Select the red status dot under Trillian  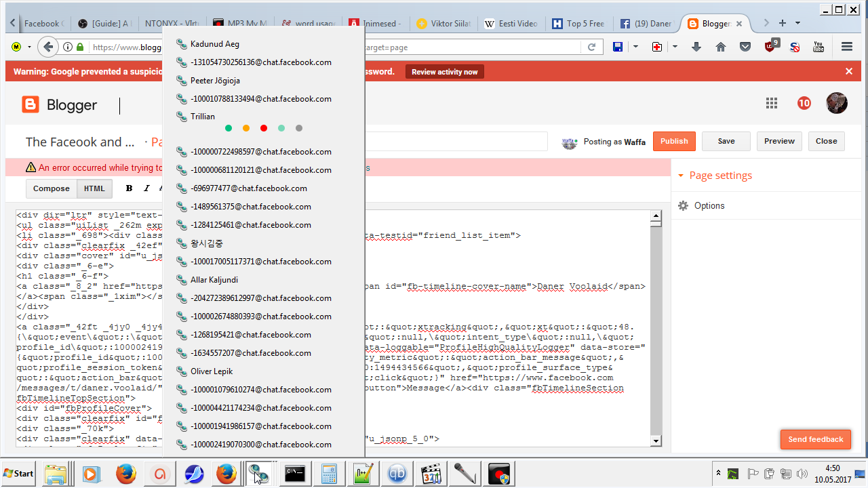coord(264,128)
